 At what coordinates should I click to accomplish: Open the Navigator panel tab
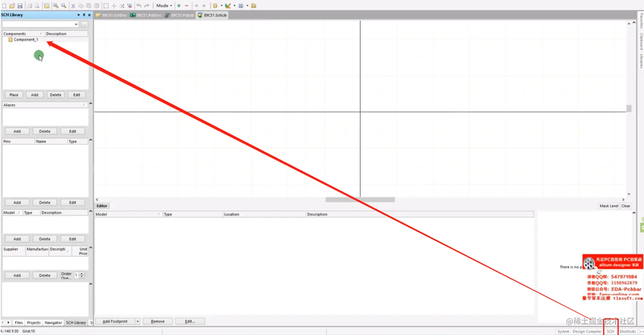[x=53, y=323]
